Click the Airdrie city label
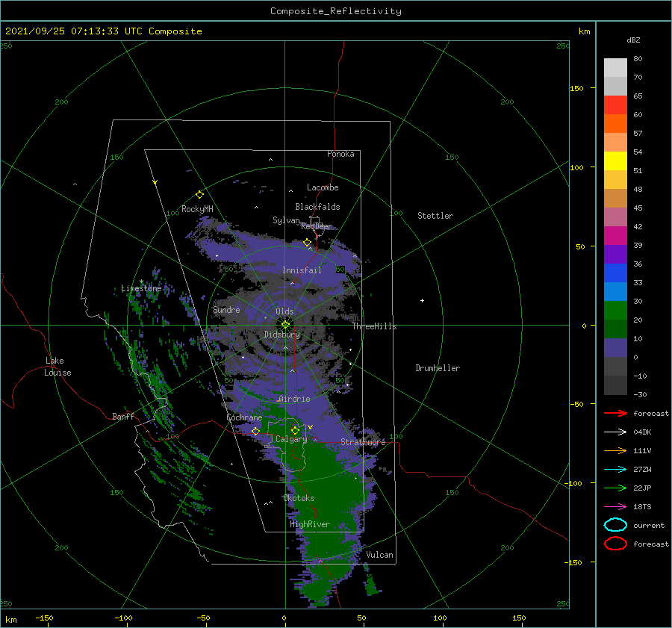Screen dimensions: 672x628 [294, 399]
